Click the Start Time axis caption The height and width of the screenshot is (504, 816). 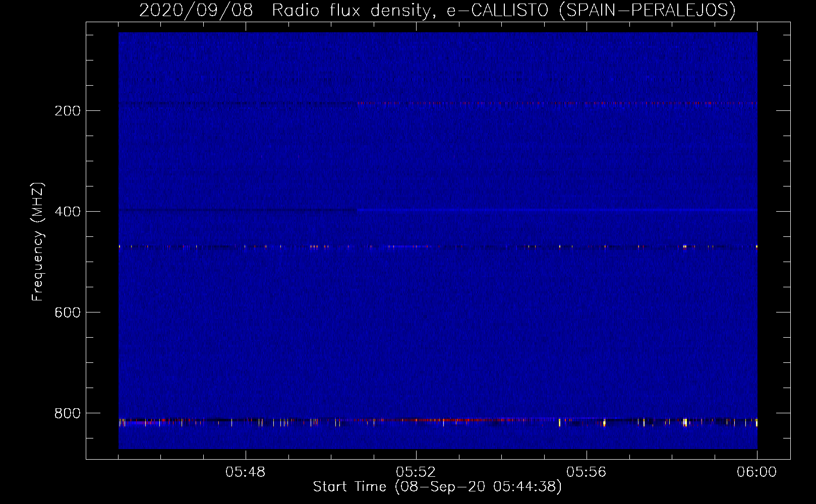(x=437, y=487)
